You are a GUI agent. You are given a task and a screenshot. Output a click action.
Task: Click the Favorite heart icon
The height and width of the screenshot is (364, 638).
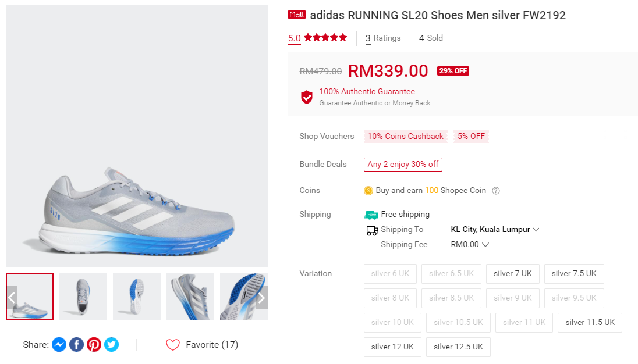[173, 345]
